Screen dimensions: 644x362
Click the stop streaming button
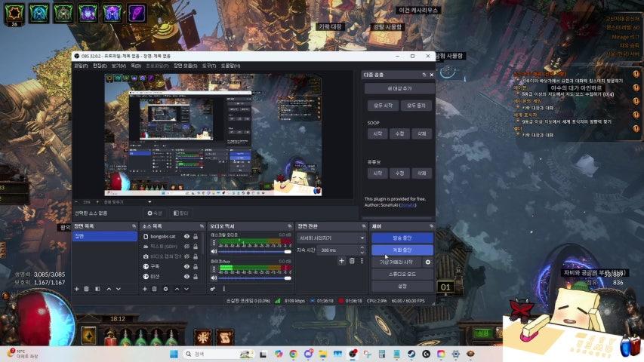coord(402,238)
